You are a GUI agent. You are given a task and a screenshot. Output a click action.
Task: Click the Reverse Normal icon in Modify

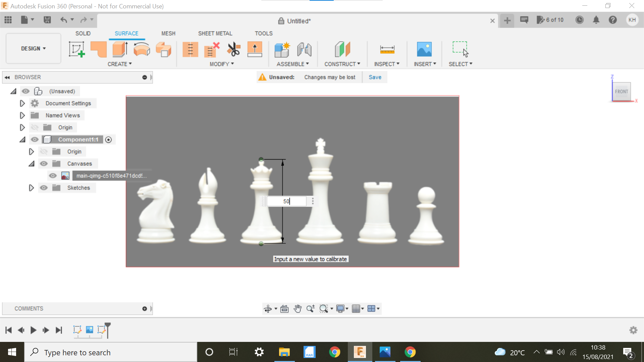coord(255,49)
